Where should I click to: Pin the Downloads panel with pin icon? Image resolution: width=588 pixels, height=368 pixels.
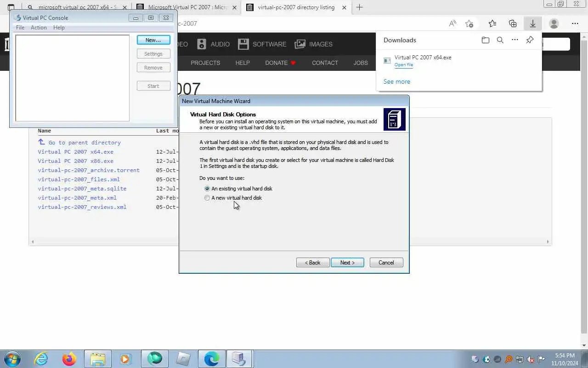530,40
